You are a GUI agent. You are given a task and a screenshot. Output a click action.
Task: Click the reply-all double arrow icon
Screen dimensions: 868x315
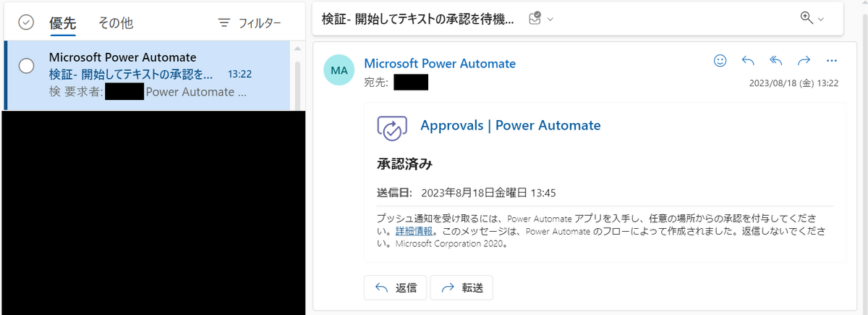[776, 61]
